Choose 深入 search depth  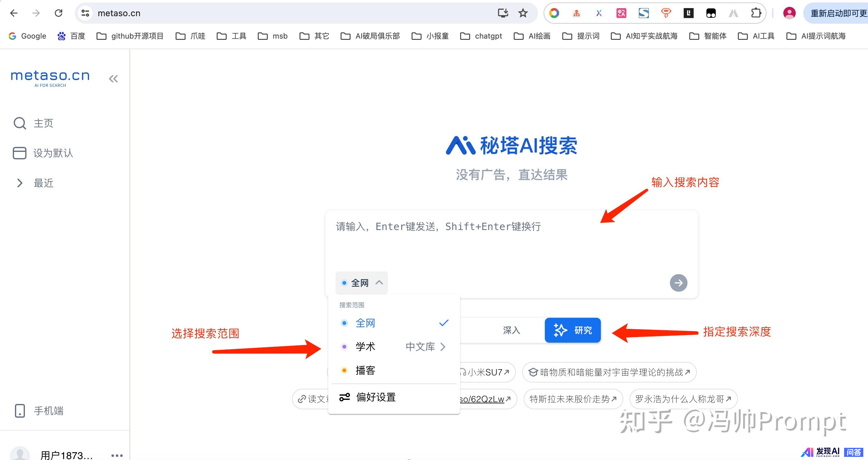(512, 330)
